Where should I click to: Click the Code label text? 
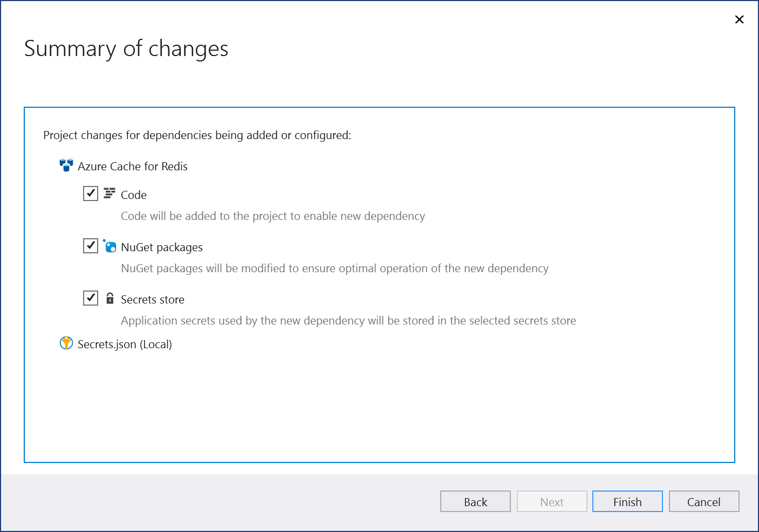click(134, 195)
